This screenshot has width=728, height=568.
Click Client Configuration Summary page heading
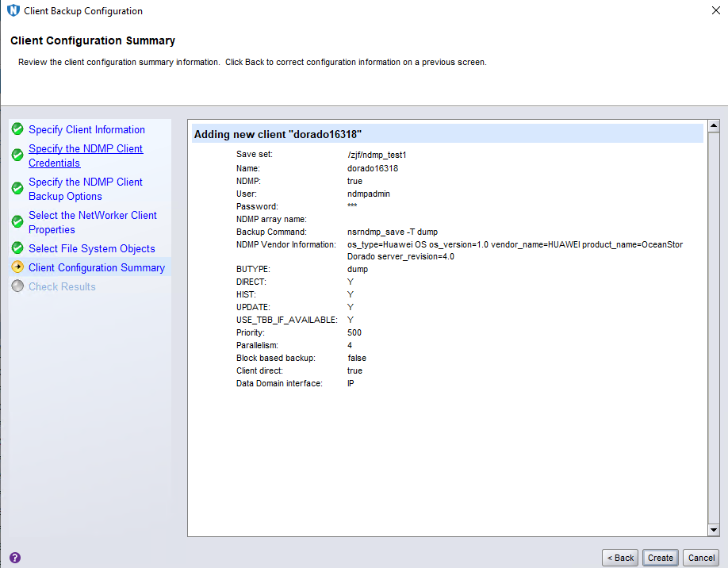[93, 41]
